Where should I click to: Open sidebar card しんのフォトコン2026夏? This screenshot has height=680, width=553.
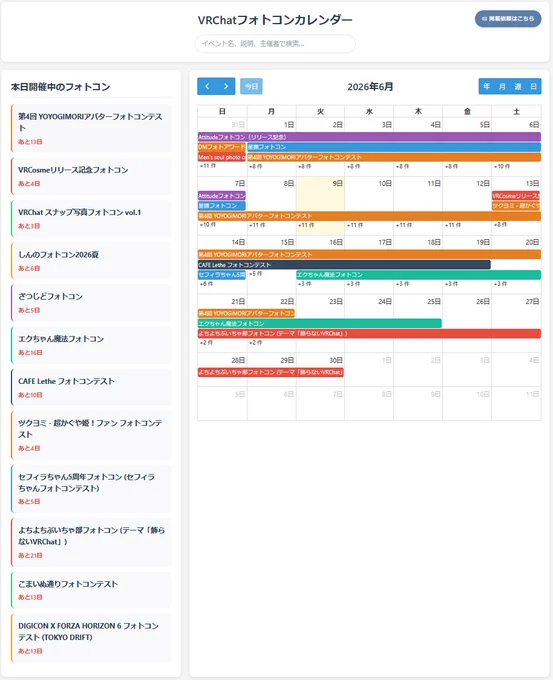click(x=91, y=261)
